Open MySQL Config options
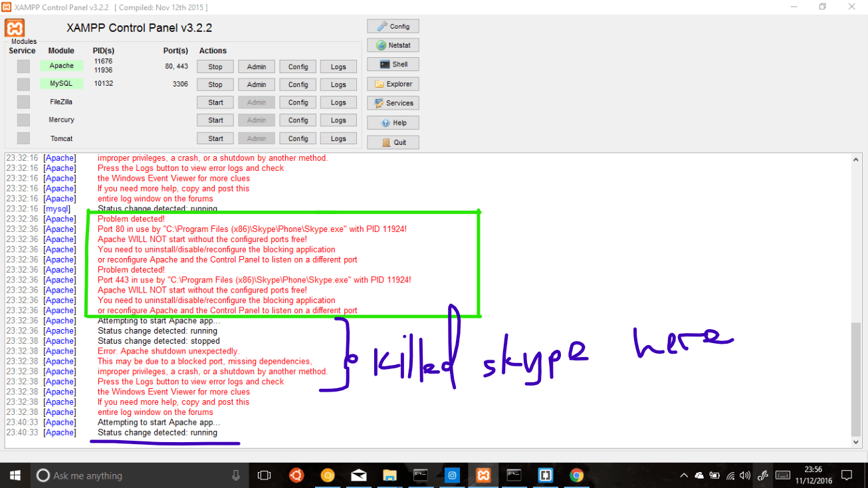 coord(298,84)
